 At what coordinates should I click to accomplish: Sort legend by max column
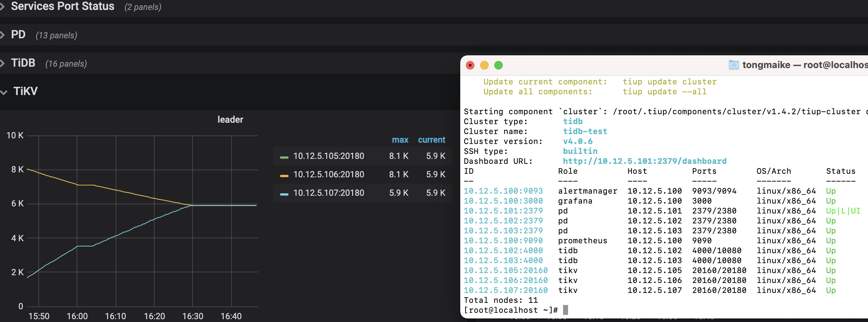tap(400, 140)
